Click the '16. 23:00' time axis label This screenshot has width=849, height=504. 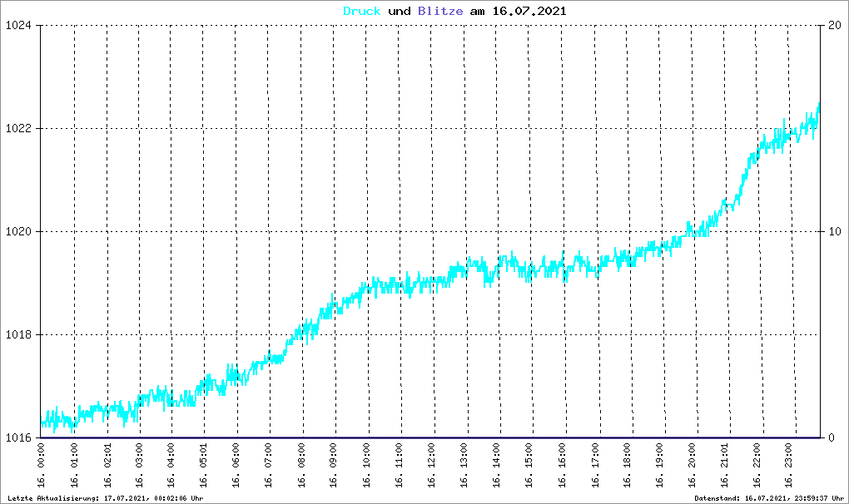[789, 465]
